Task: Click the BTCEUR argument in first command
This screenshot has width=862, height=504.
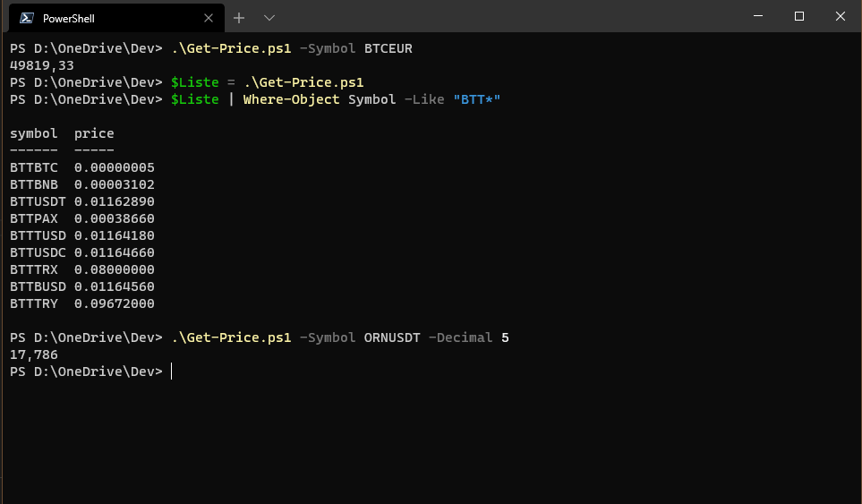Action: [x=388, y=48]
